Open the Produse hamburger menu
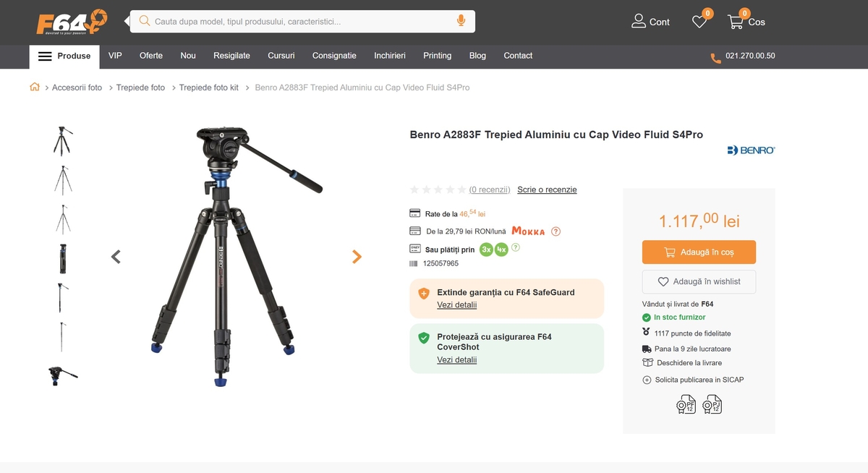Image resolution: width=868 pixels, height=473 pixels. tap(64, 56)
